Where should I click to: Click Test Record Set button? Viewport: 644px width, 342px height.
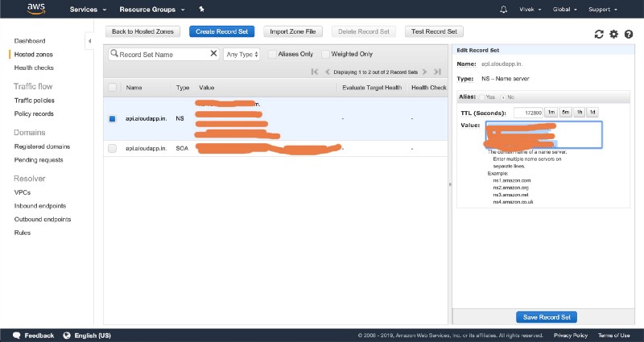pyautogui.click(x=434, y=31)
